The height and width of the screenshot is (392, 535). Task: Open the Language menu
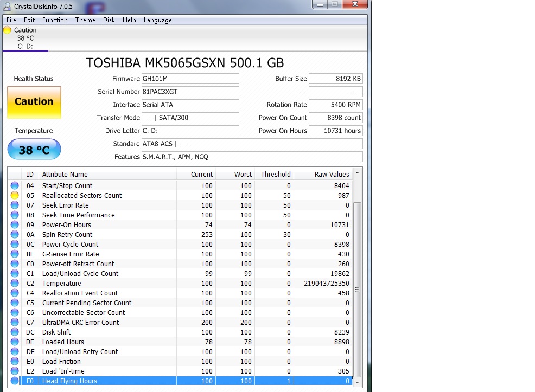[158, 20]
